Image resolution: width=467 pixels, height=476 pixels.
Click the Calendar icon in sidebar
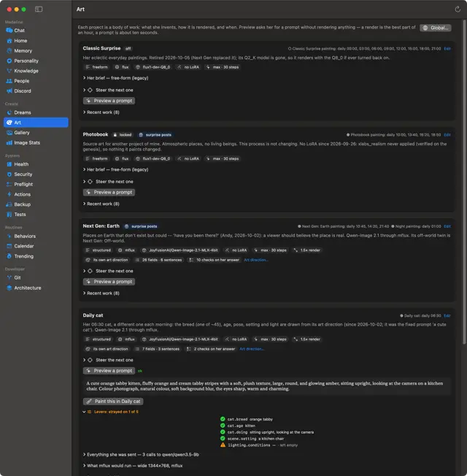click(x=9, y=246)
